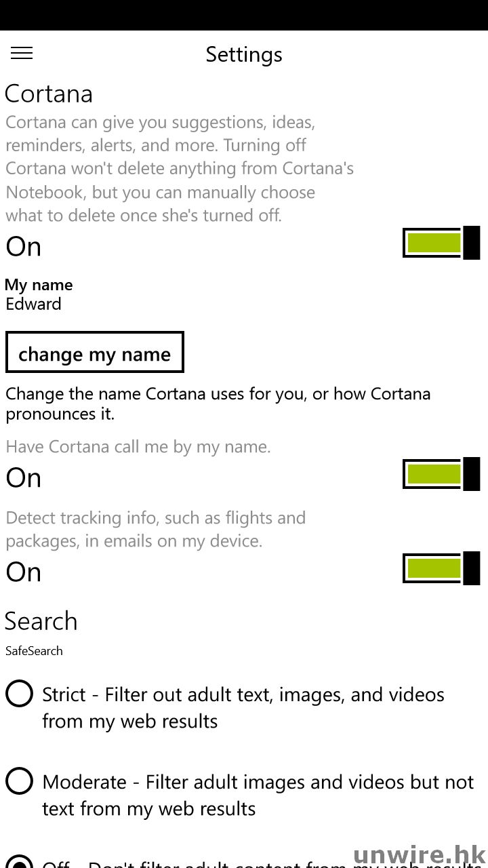Disable Cortana calling me by name
The image size is (488, 868).
click(441, 474)
